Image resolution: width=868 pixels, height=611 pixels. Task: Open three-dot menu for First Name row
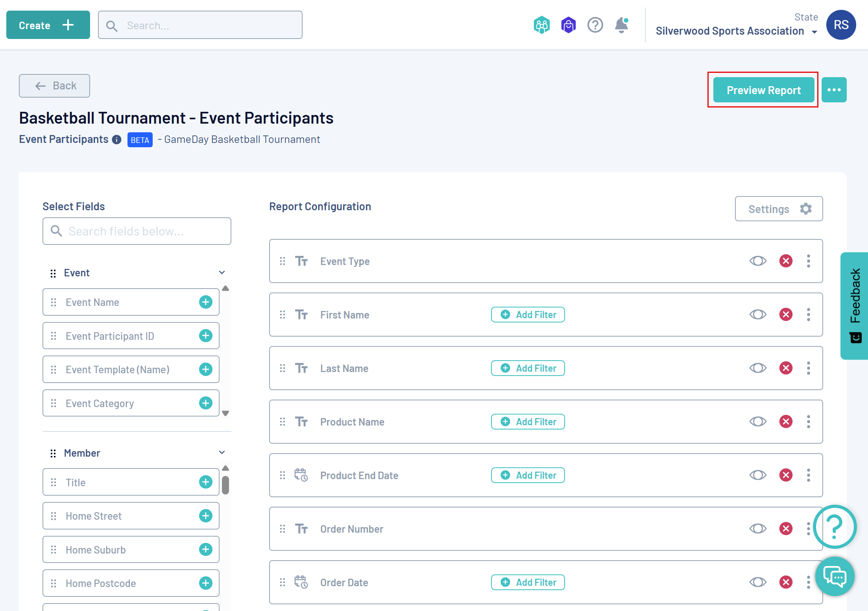click(809, 315)
